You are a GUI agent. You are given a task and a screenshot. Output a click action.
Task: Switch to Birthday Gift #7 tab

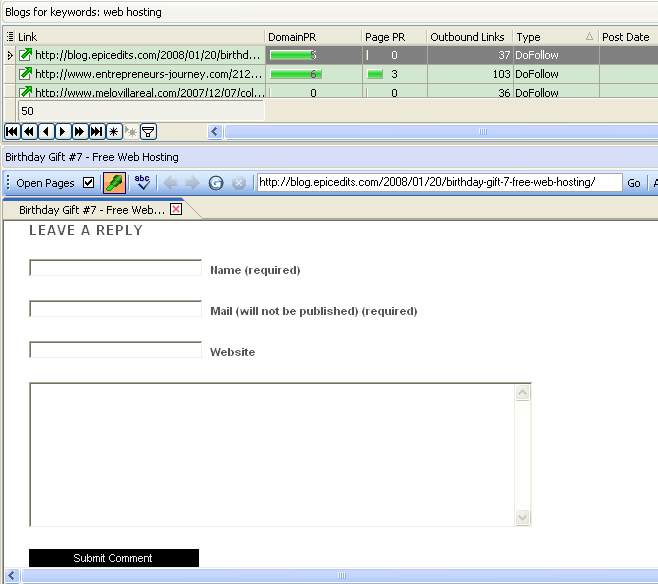pyautogui.click(x=91, y=210)
